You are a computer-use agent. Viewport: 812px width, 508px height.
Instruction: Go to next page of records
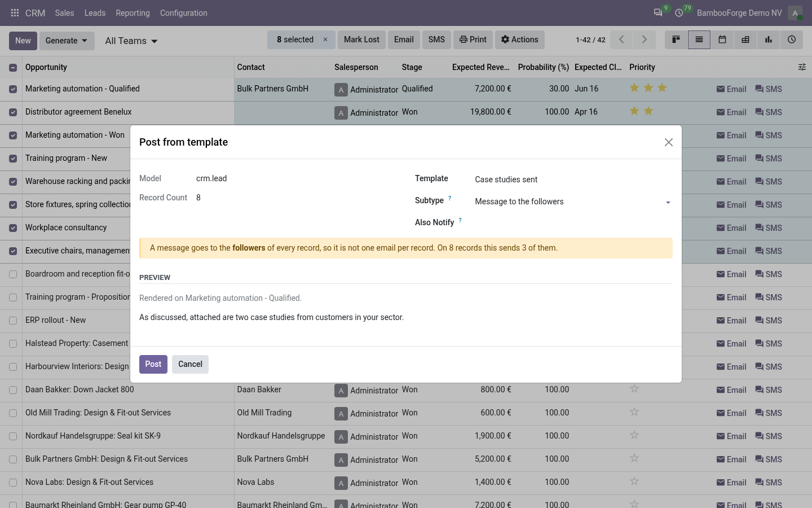click(644, 40)
